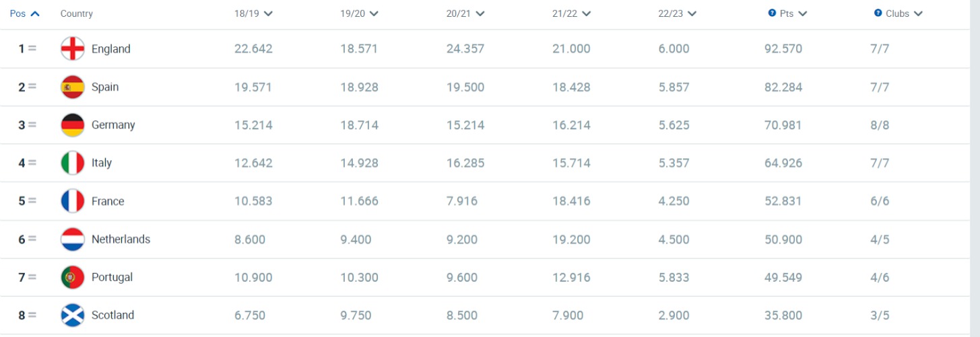The height and width of the screenshot is (337, 980).
Task: Click the France flag icon
Action: (72, 201)
